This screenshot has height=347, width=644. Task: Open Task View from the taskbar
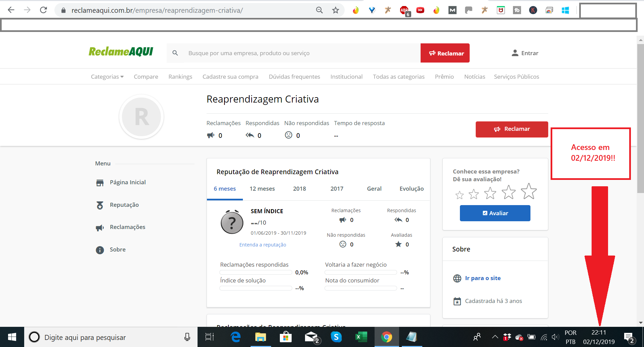[x=209, y=337]
